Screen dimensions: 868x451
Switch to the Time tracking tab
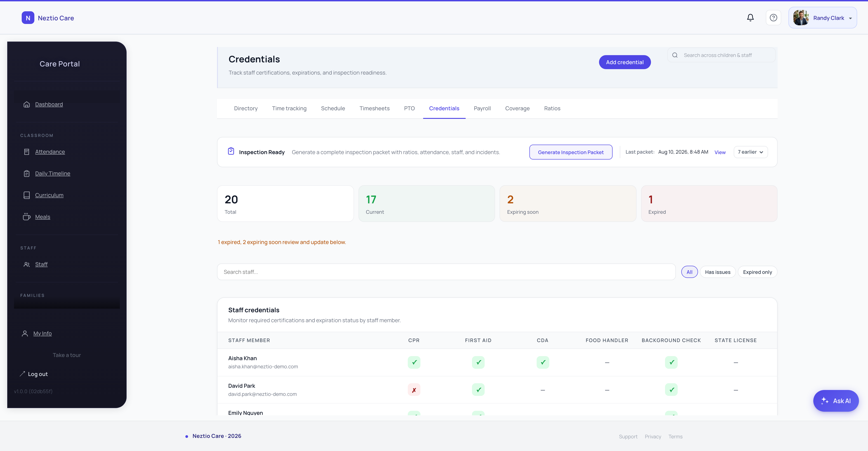tap(289, 108)
